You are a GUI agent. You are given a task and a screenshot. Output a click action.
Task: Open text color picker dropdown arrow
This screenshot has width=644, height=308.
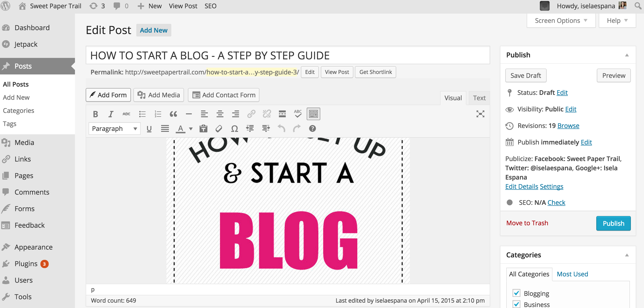click(x=191, y=129)
